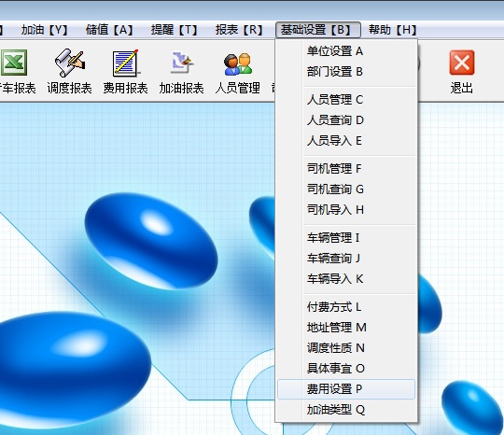Open the 提醒【T】 menu
The width and height of the screenshot is (504, 435).
[x=175, y=30]
